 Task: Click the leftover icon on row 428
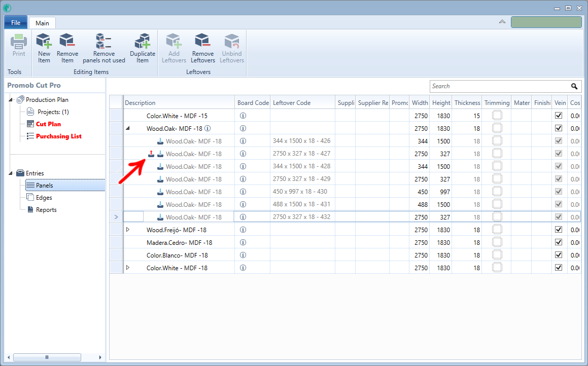pyautogui.click(x=160, y=167)
